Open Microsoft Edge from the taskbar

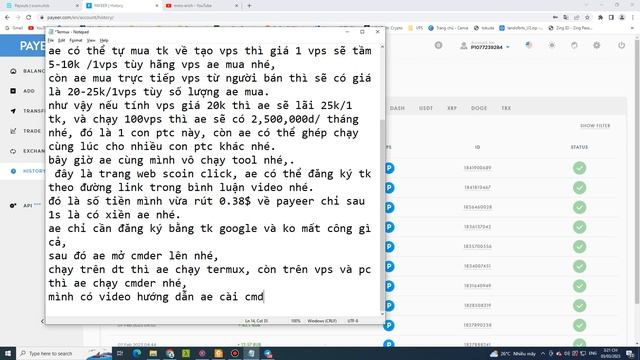137,353
